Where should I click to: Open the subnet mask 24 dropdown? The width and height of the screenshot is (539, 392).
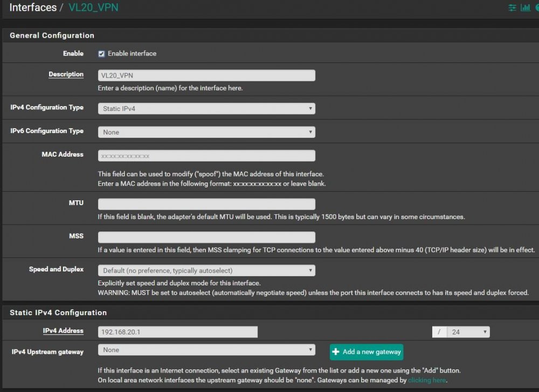[468, 332]
